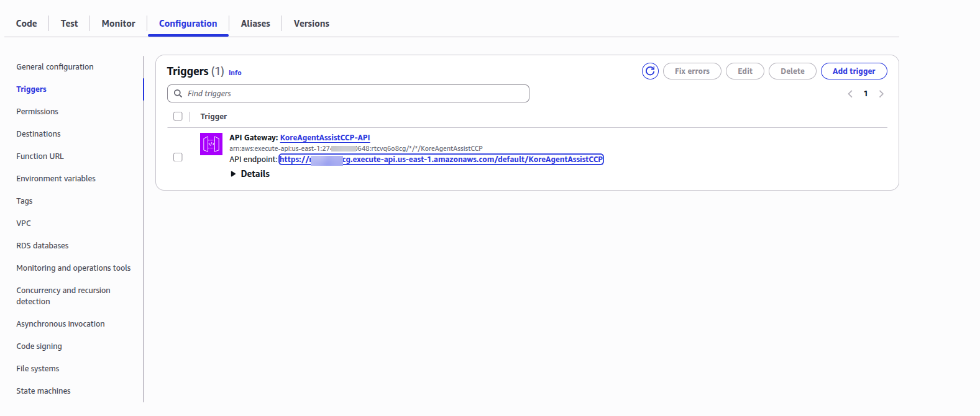Go to next page with right chevron
The image size is (980, 416).
881,94
